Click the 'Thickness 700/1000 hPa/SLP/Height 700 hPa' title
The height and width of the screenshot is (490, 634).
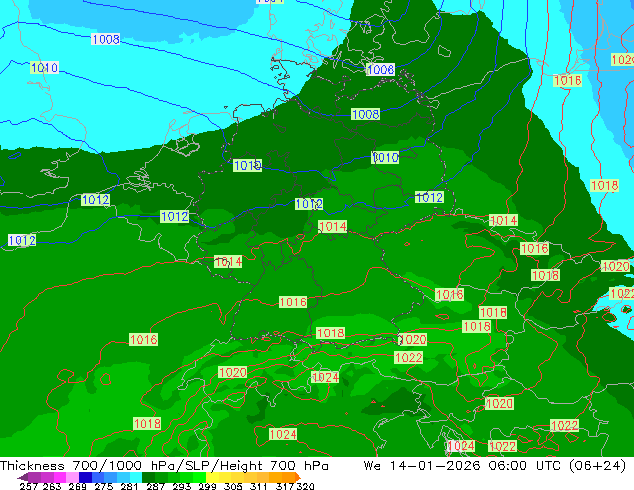pos(164,466)
